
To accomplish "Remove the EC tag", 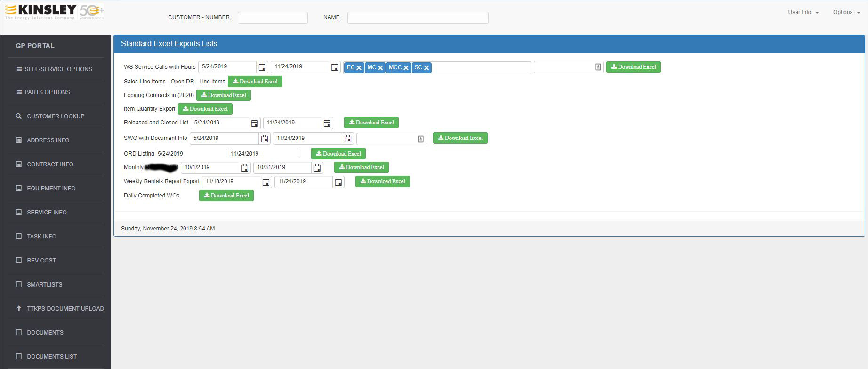I will pos(359,68).
